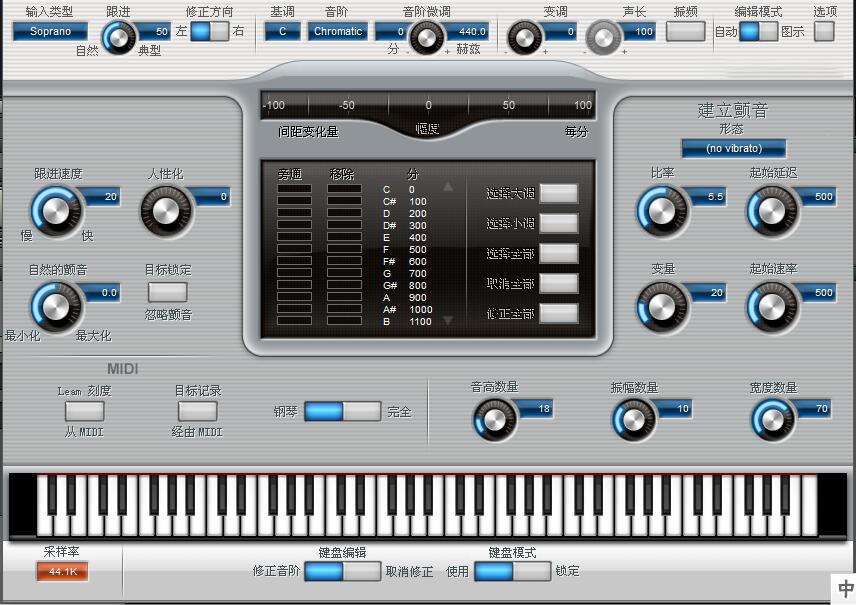Image resolution: width=856 pixels, height=605 pixels.
Task: Click the targeting ignores vibrato button
Action: click(x=168, y=292)
